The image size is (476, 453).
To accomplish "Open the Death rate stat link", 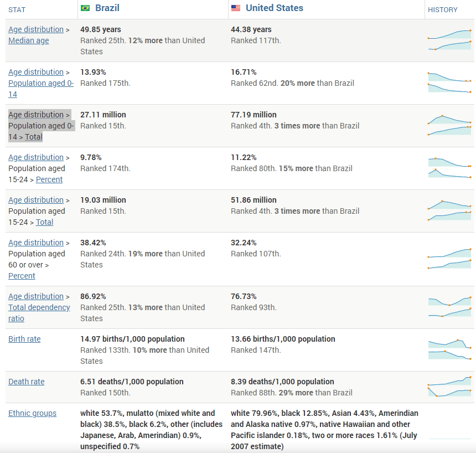I will [x=26, y=382].
